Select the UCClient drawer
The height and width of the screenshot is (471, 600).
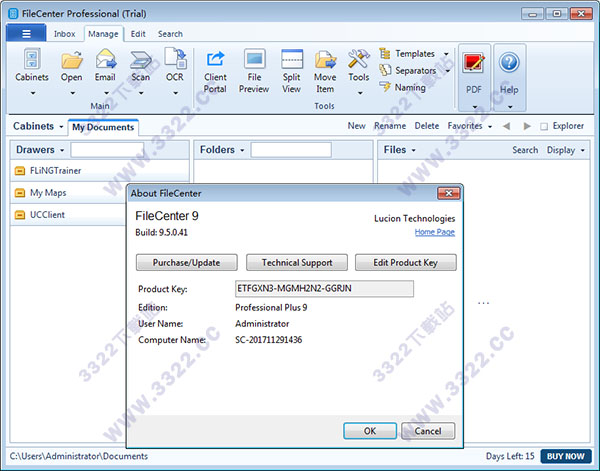tap(69, 215)
